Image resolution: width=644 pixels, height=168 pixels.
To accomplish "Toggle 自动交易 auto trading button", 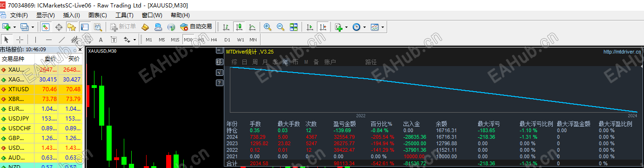I will tap(195, 27).
